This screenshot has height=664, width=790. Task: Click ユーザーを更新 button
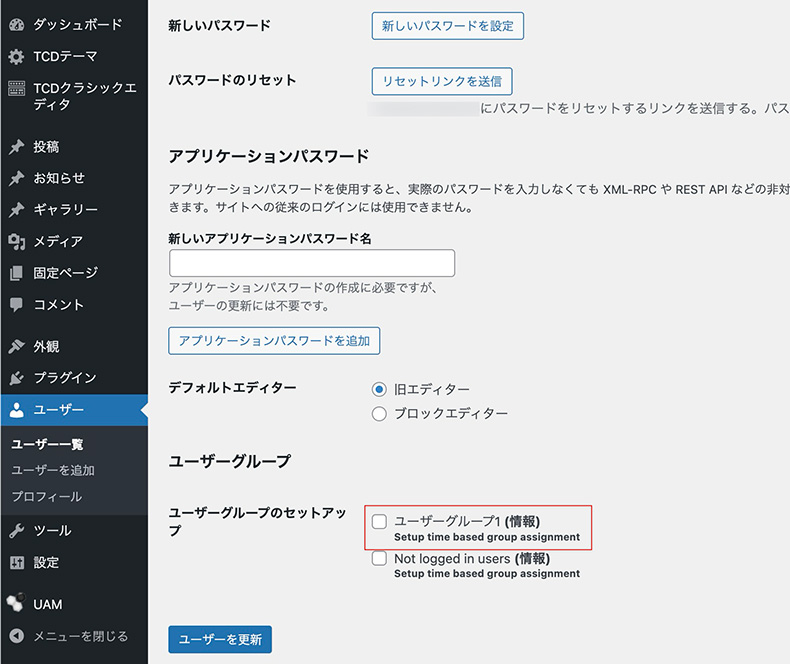tap(220, 639)
